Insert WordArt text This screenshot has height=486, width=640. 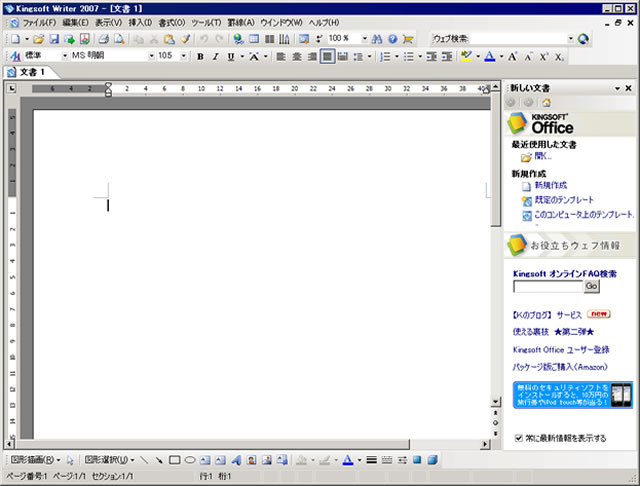(236, 460)
